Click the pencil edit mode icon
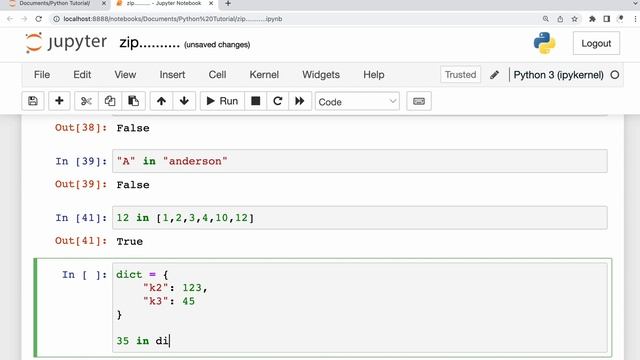Viewport: 640px width, 360px height. (x=494, y=75)
